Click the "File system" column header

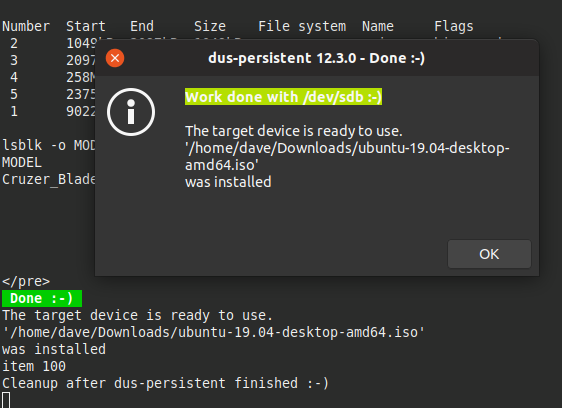302,26
